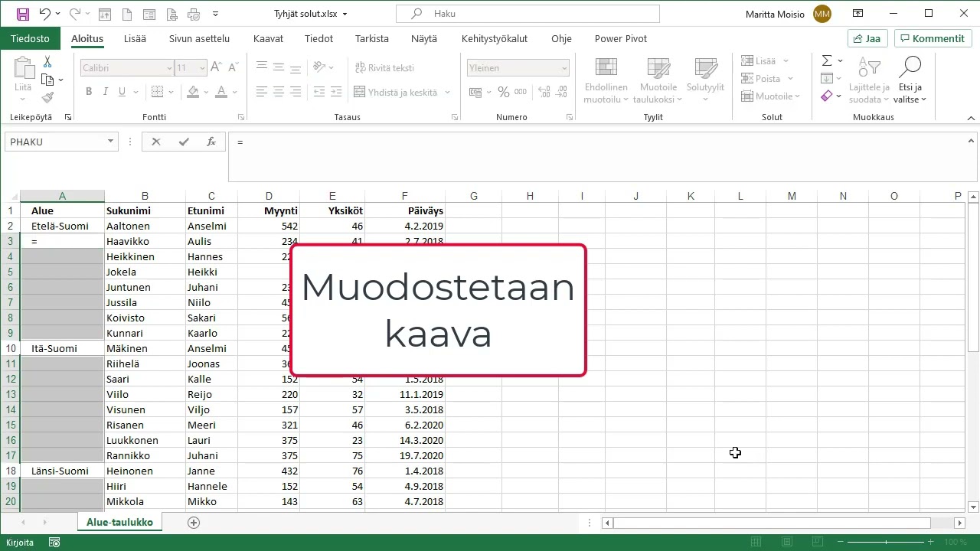Click the macro record icon in status bar

(x=54, y=543)
